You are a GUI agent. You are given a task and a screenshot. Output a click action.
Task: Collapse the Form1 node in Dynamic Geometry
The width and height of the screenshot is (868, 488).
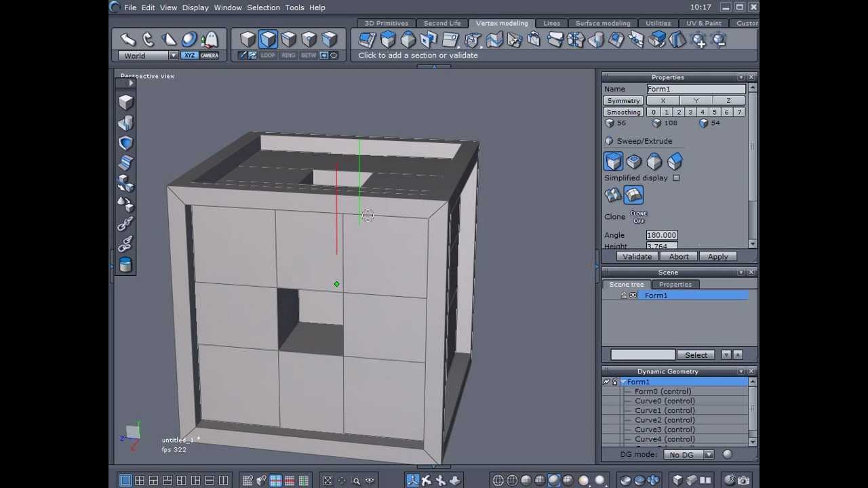click(x=623, y=382)
